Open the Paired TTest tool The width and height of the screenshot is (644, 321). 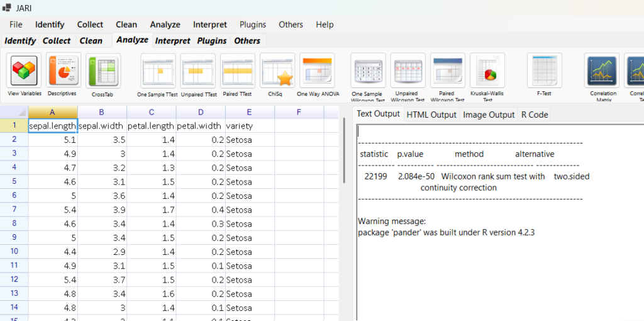(237, 71)
